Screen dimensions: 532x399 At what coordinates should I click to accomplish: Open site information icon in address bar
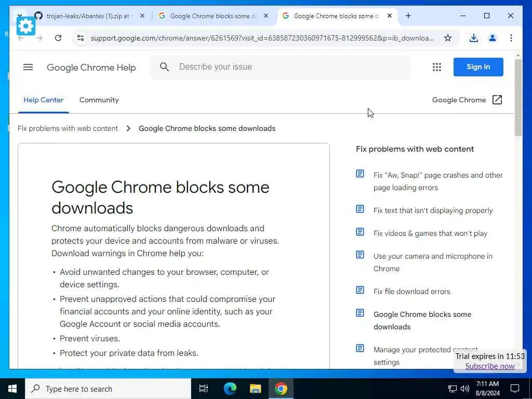tap(81, 37)
